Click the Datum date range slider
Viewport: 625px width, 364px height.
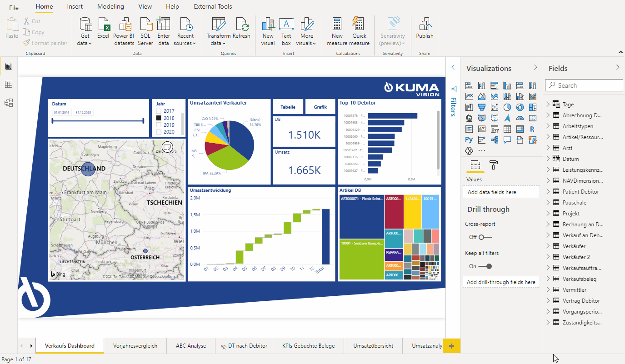[98, 121]
